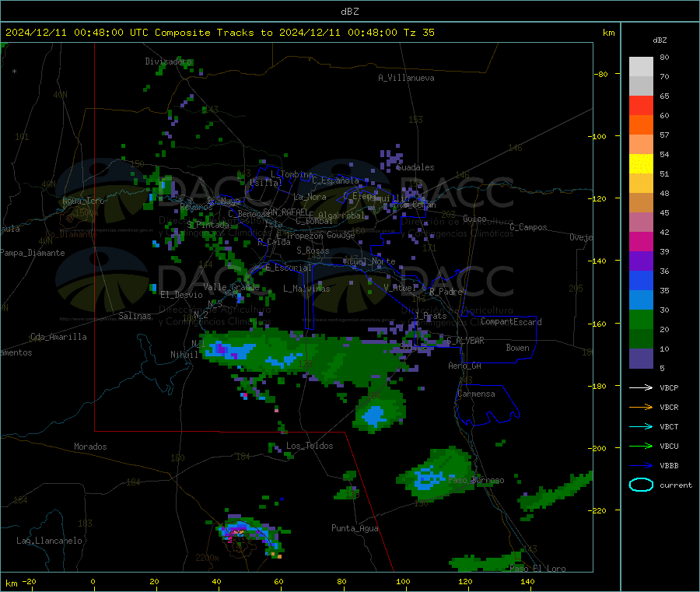Click the 'R_Padre' map label

(446, 292)
